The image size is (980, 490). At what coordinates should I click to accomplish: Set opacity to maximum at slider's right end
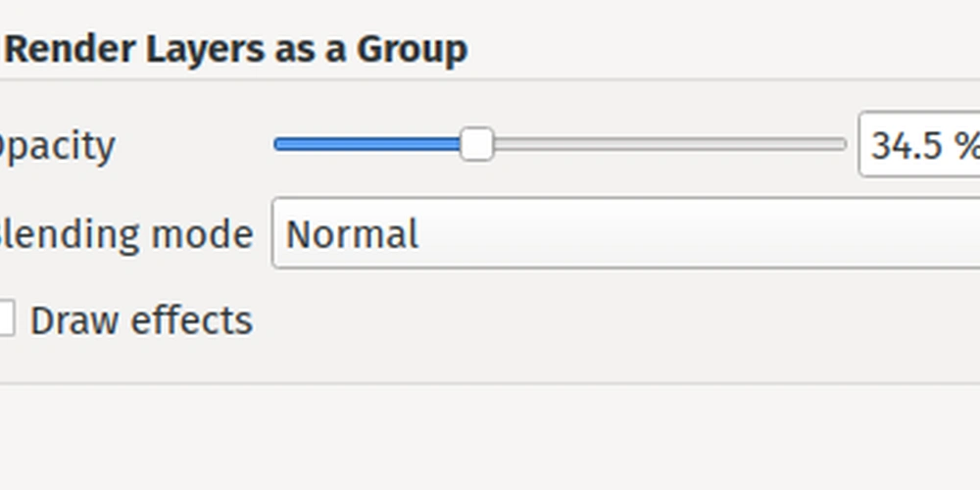[x=844, y=144]
